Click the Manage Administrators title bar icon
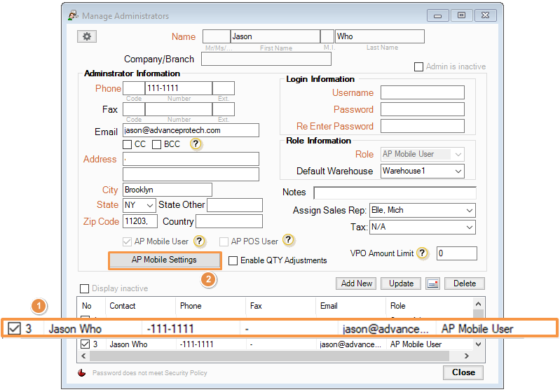This screenshot has height=392, width=560. pyautogui.click(x=73, y=15)
